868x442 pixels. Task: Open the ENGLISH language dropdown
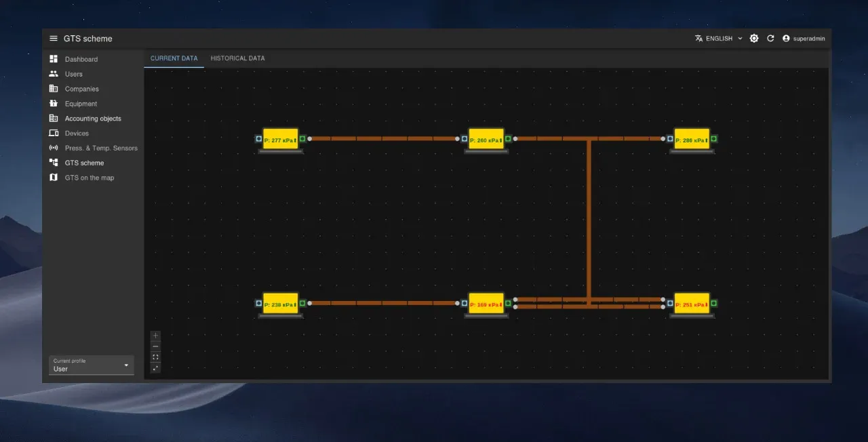click(719, 39)
